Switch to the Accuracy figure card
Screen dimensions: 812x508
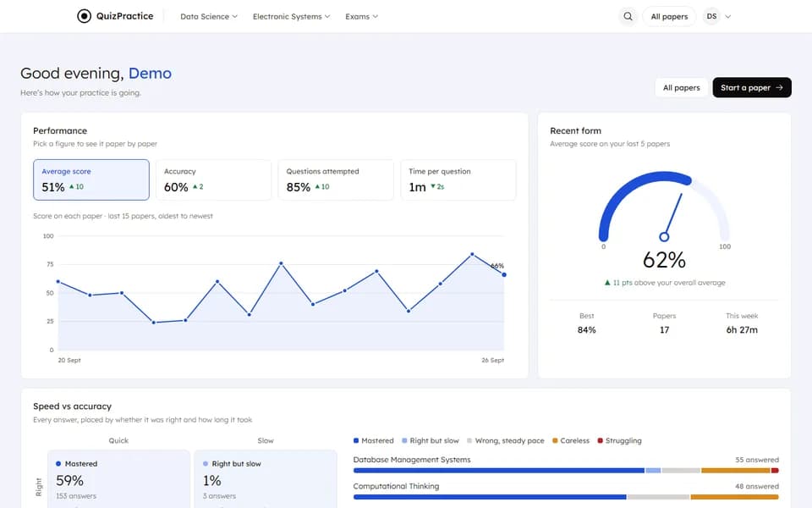click(213, 179)
